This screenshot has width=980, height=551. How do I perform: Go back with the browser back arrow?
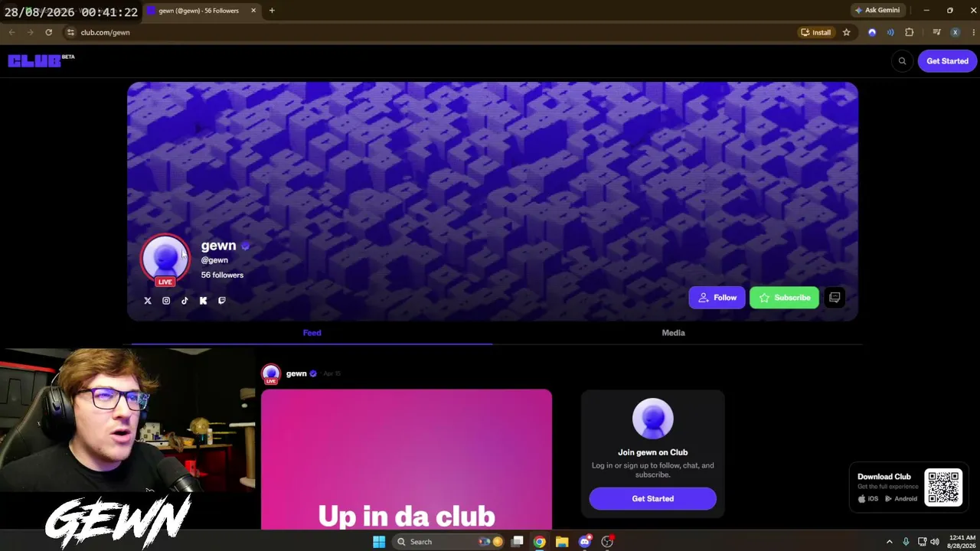(x=11, y=32)
